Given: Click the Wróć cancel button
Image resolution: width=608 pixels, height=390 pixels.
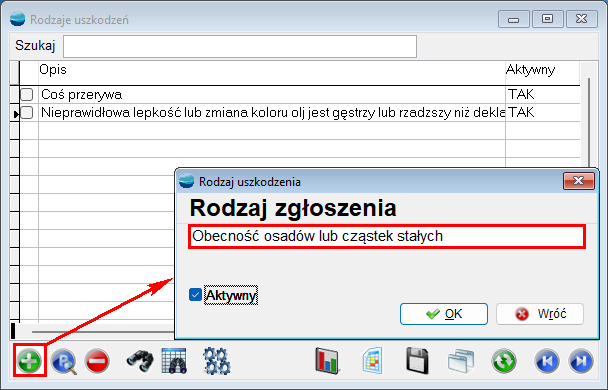Looking at the screenshot, I should [x=540, y=314].
